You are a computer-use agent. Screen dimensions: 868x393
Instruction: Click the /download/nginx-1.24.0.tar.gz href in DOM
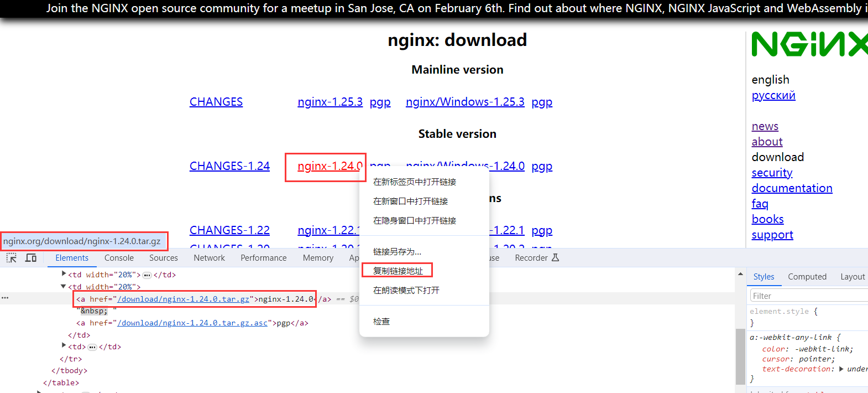[x=184, y=299]
